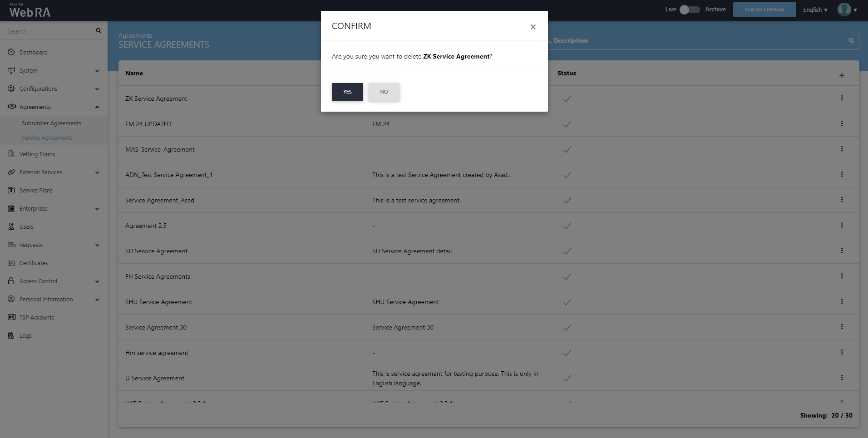
Task: Open actions menu for Agreement 2.5
Action: tap(842, 225)
